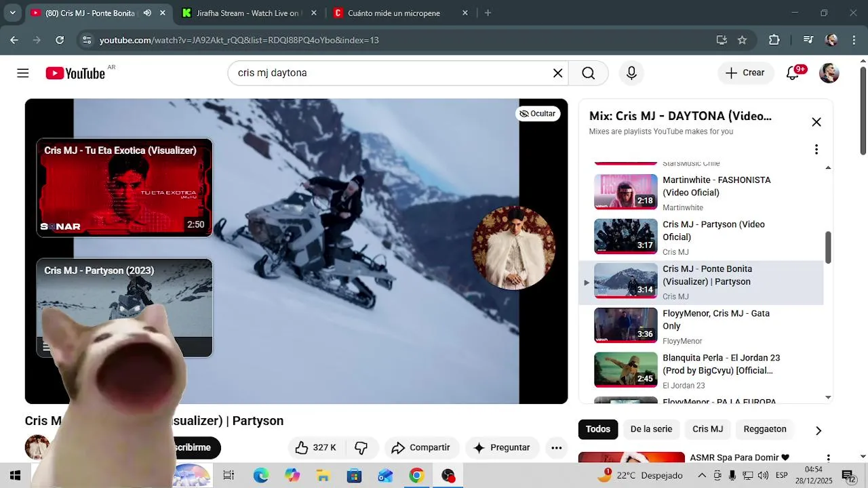Open suggested video Tu Eta Exotica (Visualizer)
Screen dimensions: 868x488
[x=124, y=188]
